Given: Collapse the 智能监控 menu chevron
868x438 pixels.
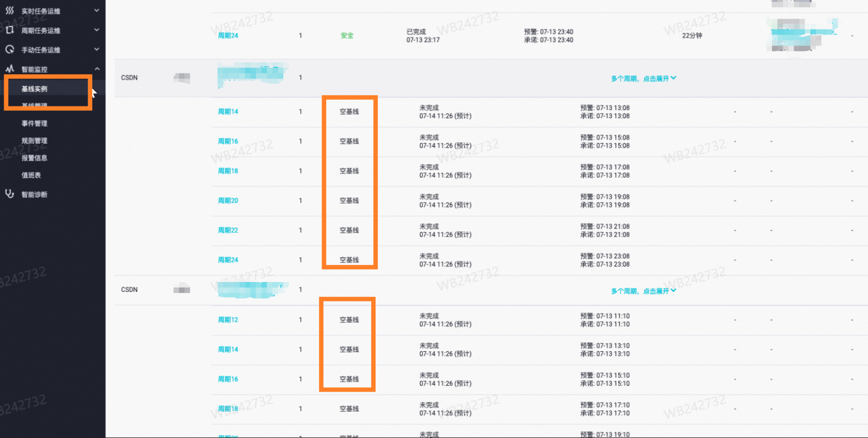Looking at the screenshot, I should [97, 69].
